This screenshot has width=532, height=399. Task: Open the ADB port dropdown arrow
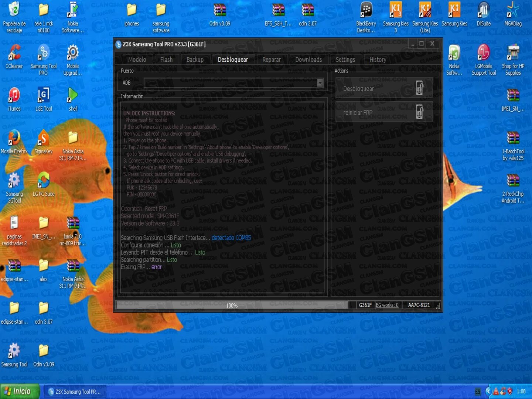(320, 83)
